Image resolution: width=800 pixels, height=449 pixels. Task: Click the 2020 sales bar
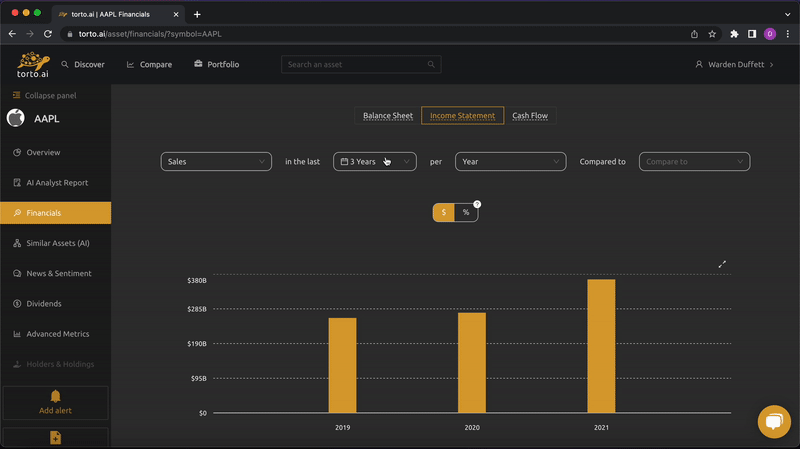[472, 363]
